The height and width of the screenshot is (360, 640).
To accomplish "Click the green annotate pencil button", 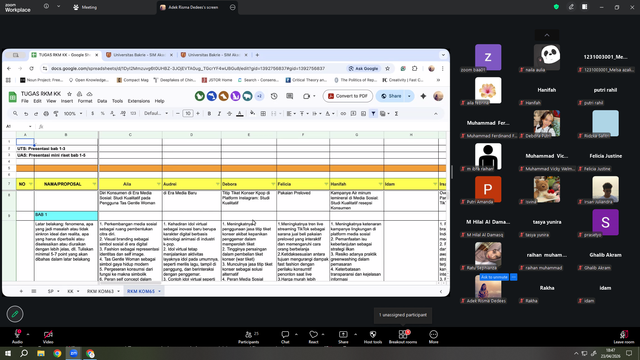I will point(15,314).
